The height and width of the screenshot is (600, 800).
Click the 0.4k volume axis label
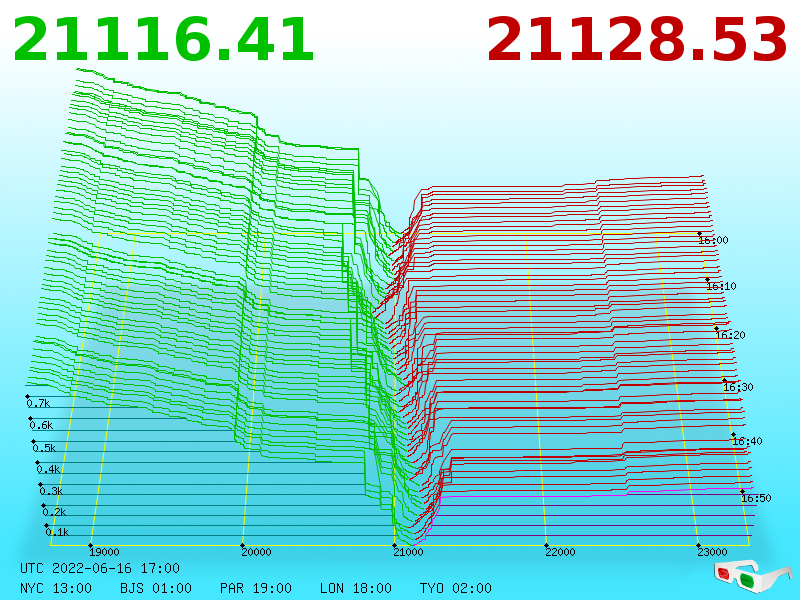pos(48,469)
